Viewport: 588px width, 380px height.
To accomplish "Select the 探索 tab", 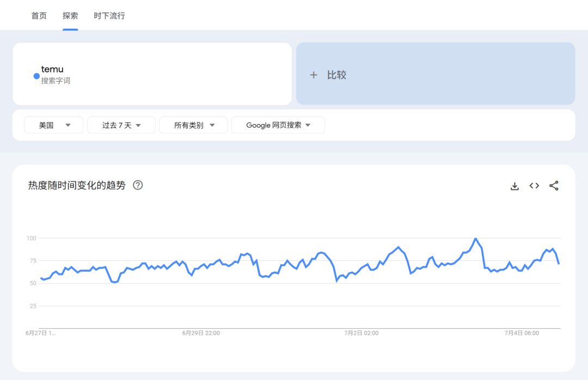I will click(x=70, y=16).
